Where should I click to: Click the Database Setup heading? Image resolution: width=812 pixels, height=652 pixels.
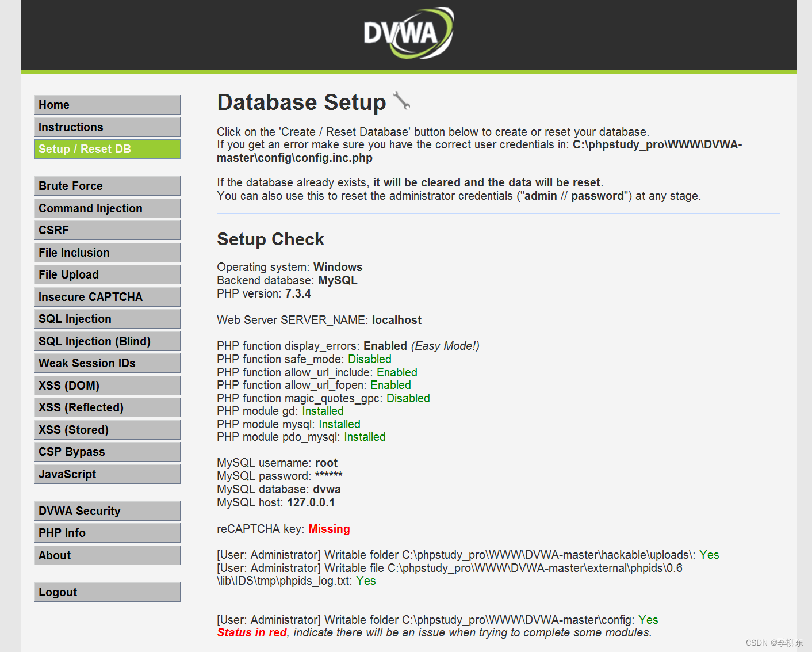301,102
